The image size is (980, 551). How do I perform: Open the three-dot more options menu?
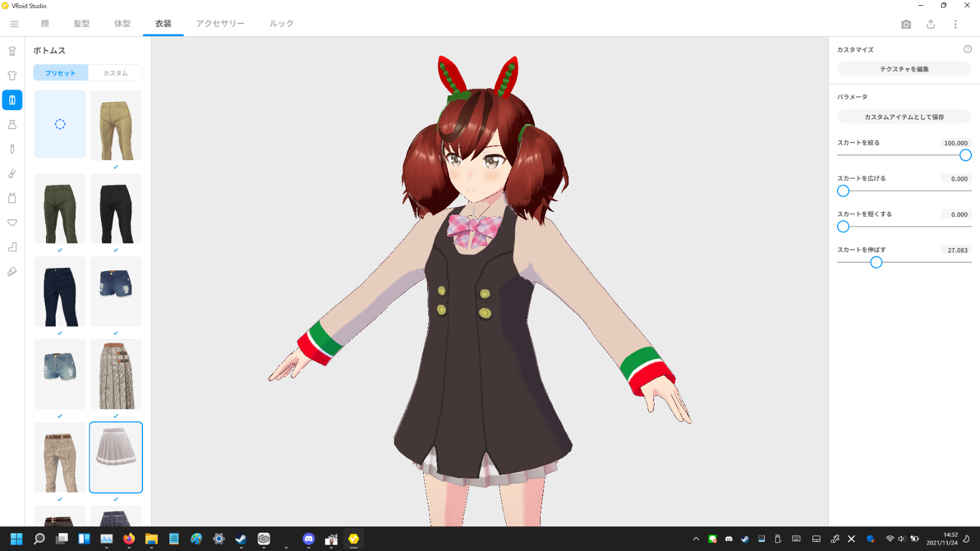coord(955,24)
